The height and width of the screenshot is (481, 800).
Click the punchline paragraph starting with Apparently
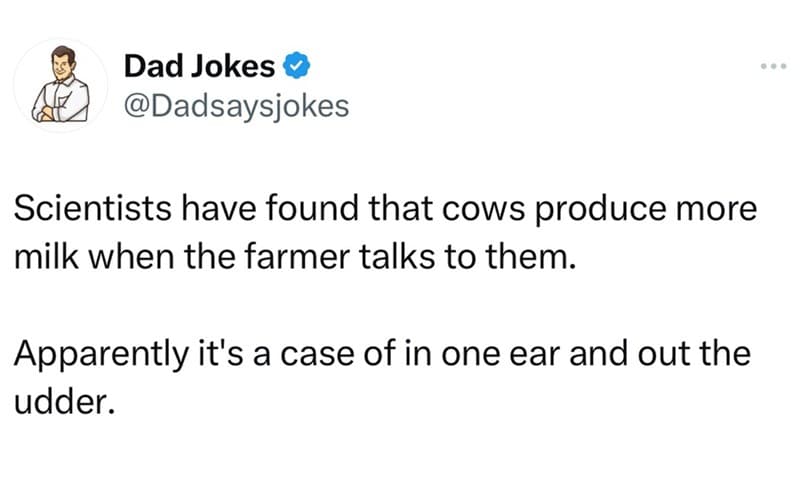coord(382,378)
